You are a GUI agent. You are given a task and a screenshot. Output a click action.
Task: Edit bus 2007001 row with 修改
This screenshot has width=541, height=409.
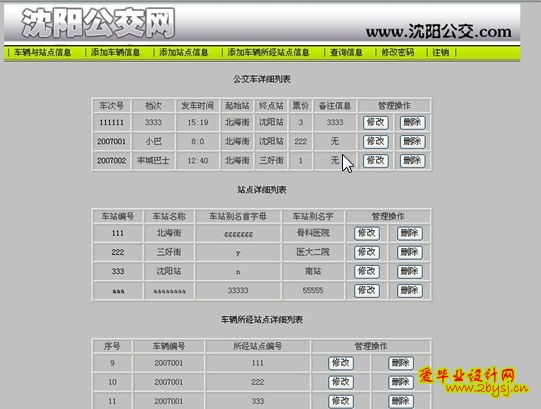(x=375, y=142)
